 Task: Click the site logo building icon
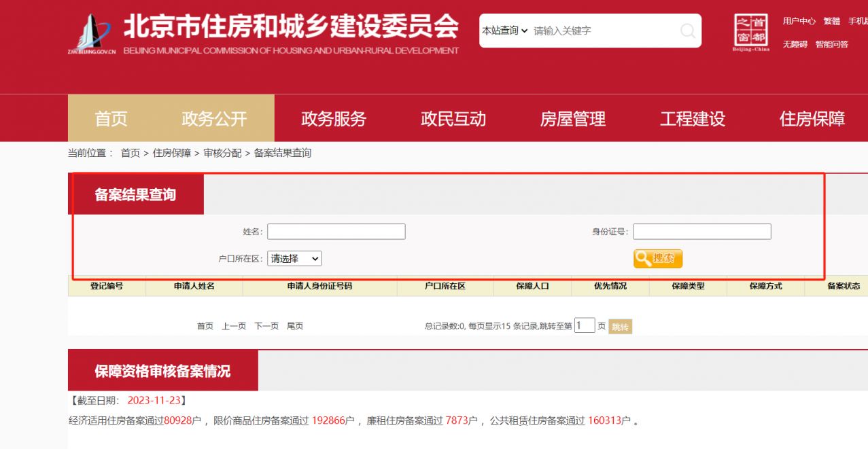92,34
